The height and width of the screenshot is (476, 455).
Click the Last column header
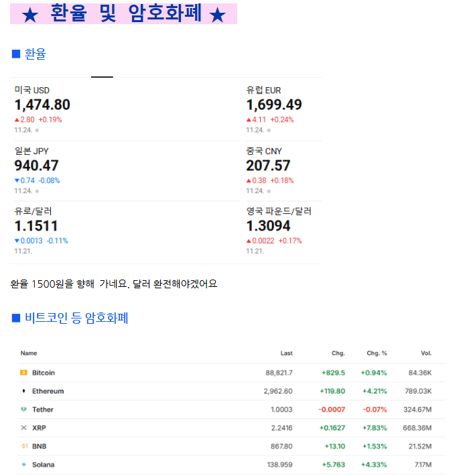[286, 353]
